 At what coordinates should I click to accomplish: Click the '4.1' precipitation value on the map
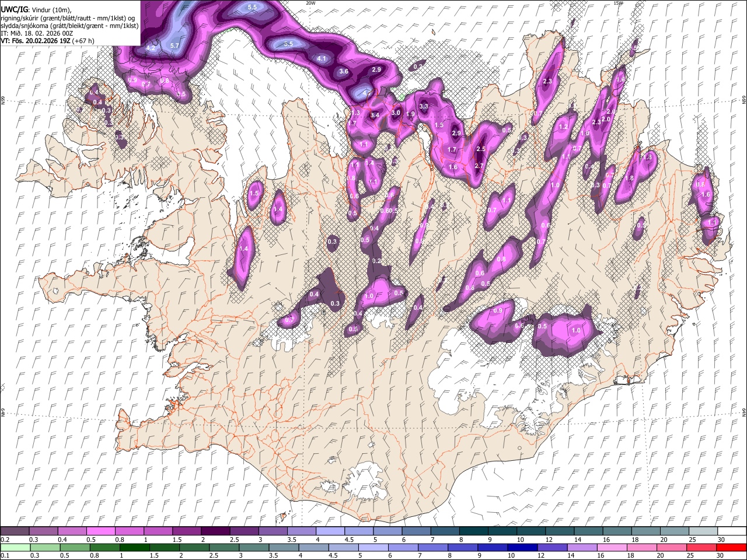(322, 58)
